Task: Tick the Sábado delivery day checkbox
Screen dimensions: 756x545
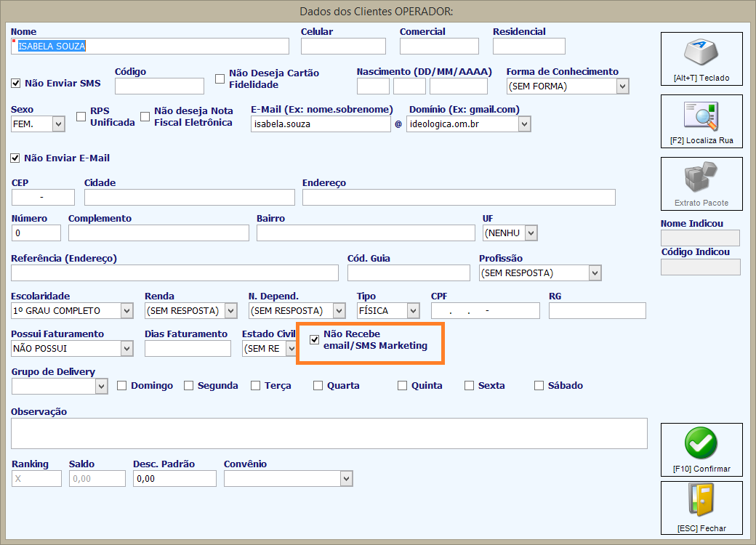Action: (x=539, y=386)
